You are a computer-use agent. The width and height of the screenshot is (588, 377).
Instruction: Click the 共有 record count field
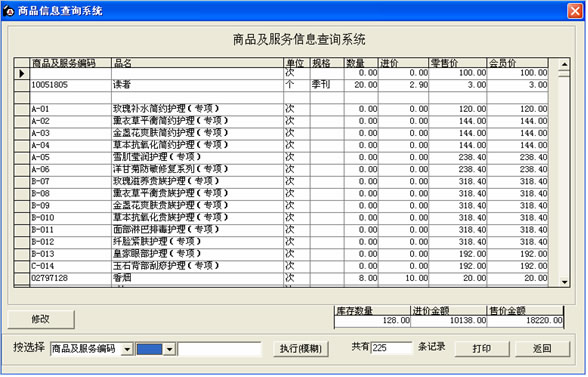[392, 348]
